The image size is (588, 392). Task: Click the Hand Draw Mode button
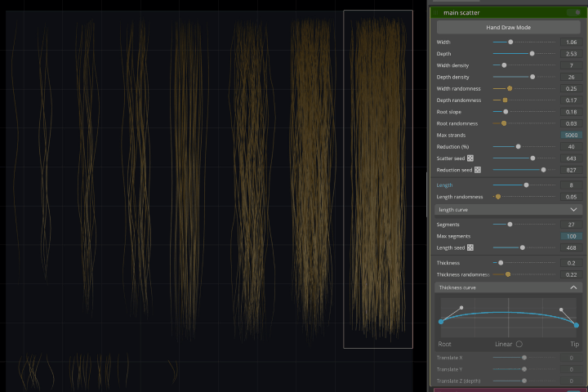point(509,28)
